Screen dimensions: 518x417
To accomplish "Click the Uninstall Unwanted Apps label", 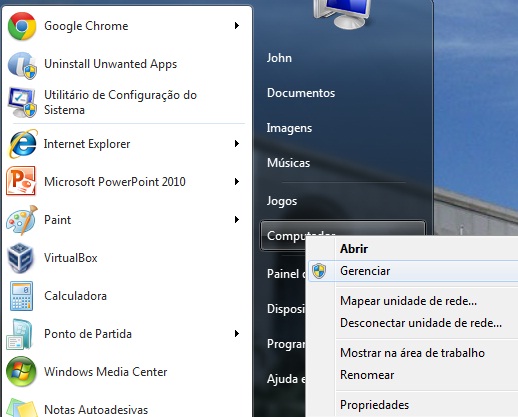I will coord(110,64).
